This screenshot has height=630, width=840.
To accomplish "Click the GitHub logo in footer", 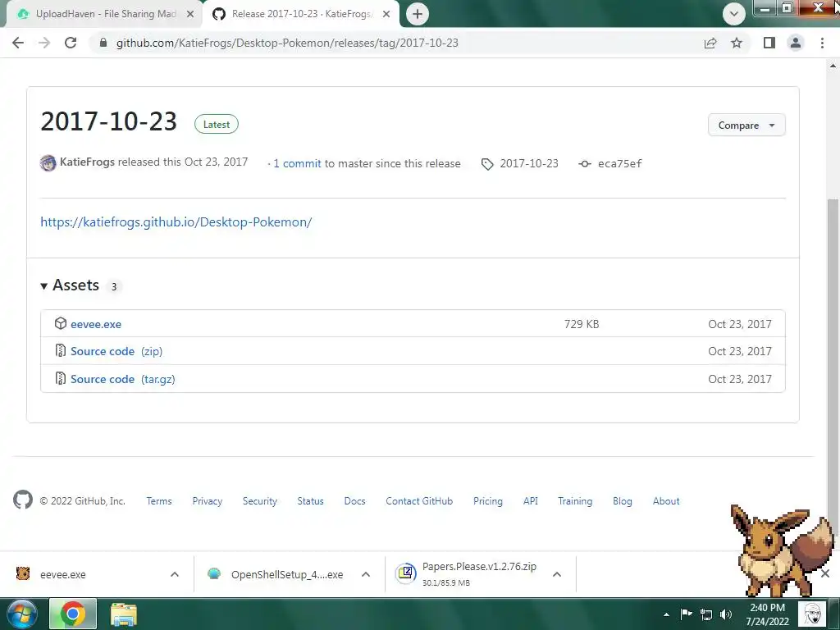I will coord(23,500).
